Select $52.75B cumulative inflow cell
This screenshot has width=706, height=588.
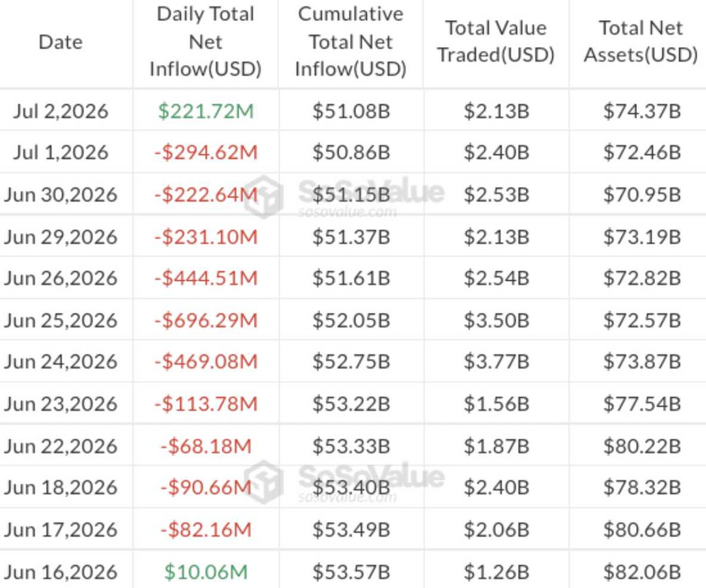(x=351, y=362)
